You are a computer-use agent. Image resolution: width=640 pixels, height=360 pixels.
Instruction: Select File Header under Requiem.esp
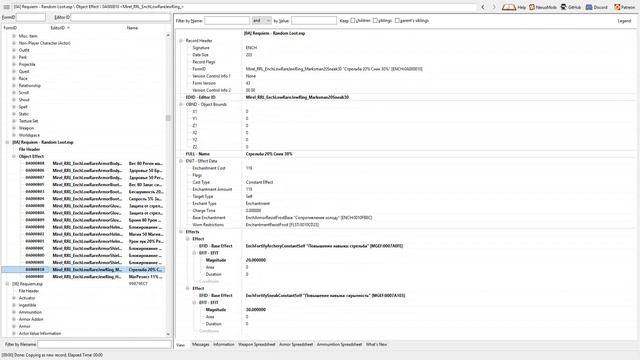(x=29, y=291)
